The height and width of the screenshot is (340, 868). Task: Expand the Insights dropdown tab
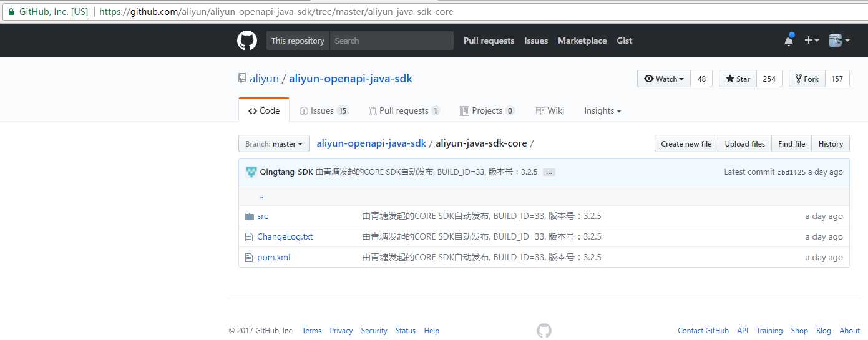(603, 110)
